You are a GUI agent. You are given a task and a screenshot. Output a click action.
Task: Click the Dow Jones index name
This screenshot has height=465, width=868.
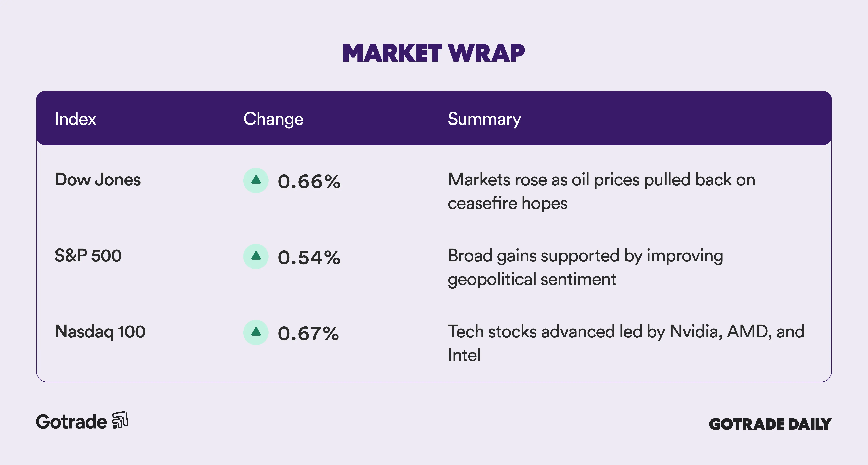pos(98,179)
